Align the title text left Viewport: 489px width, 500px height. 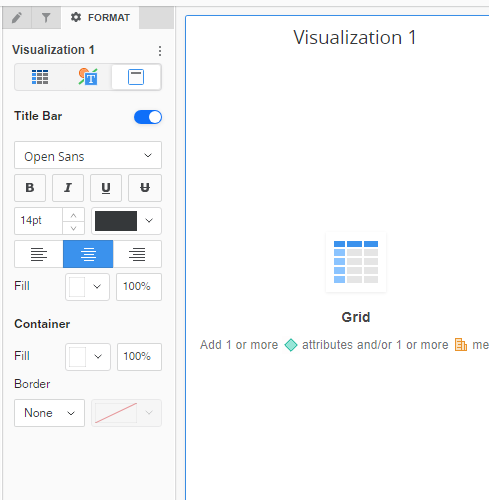tap(39, 254)
